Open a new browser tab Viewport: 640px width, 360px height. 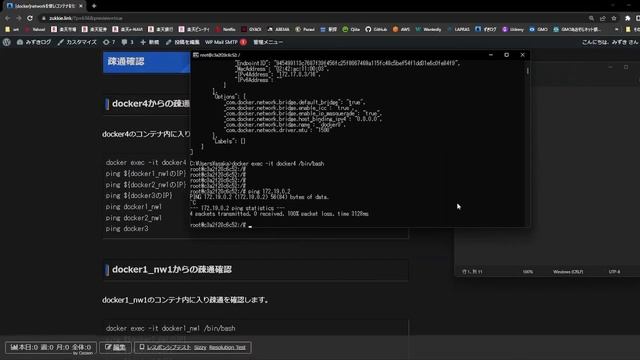click(94, 6)
